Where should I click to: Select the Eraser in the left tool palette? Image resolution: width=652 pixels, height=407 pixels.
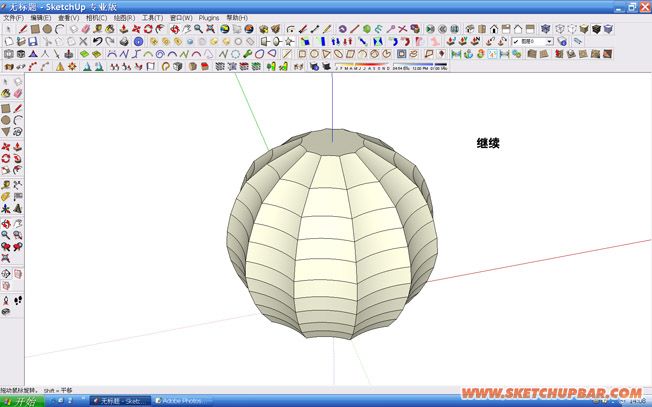[x=17, y=93]
